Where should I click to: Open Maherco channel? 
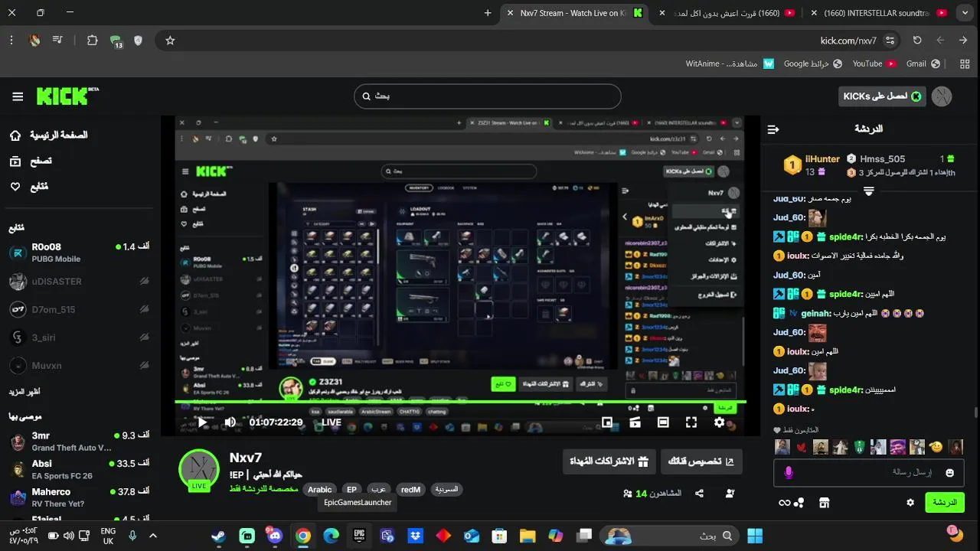click(x=79, y=498)
